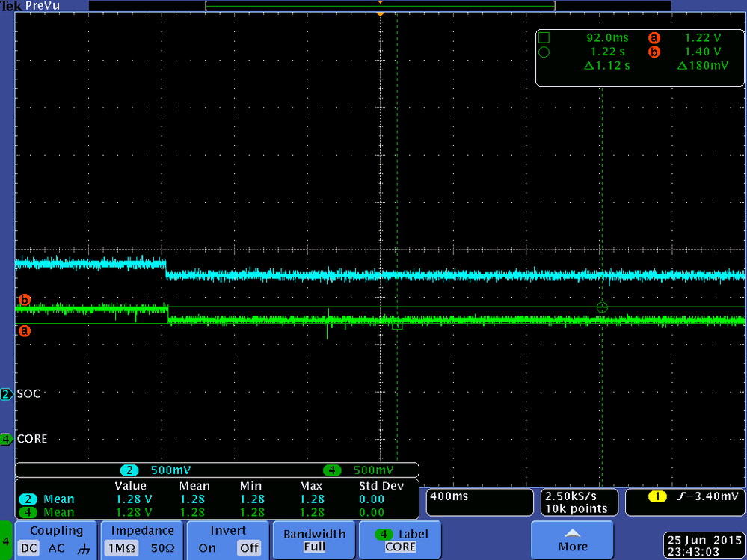The height and width of the screenshot is (560, 747).
Task: Turn Invert On for channel 4
Action: click(207, 547)
